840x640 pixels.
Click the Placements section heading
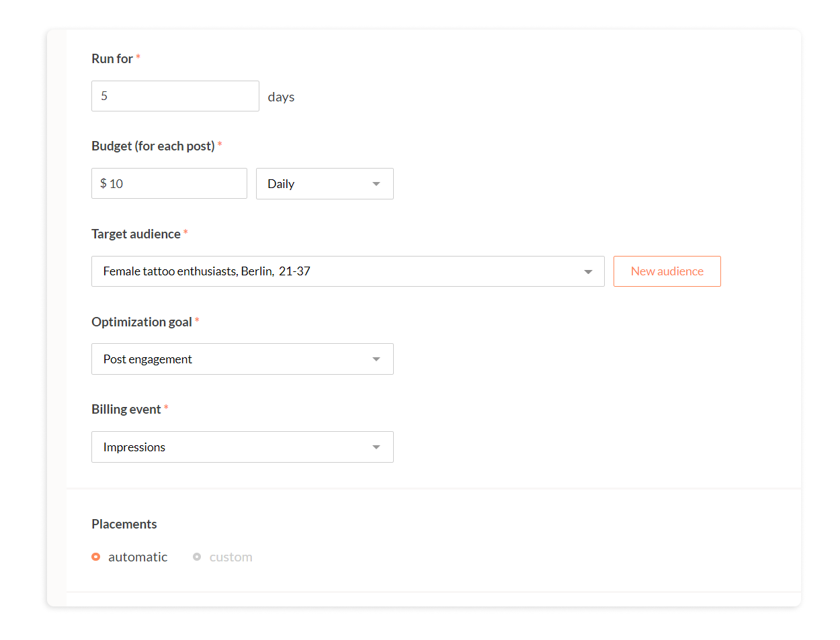coord(124,524)
